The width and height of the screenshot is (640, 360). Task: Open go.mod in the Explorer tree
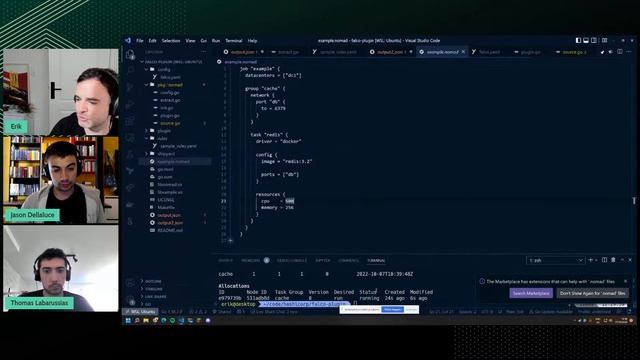(165, 169)
